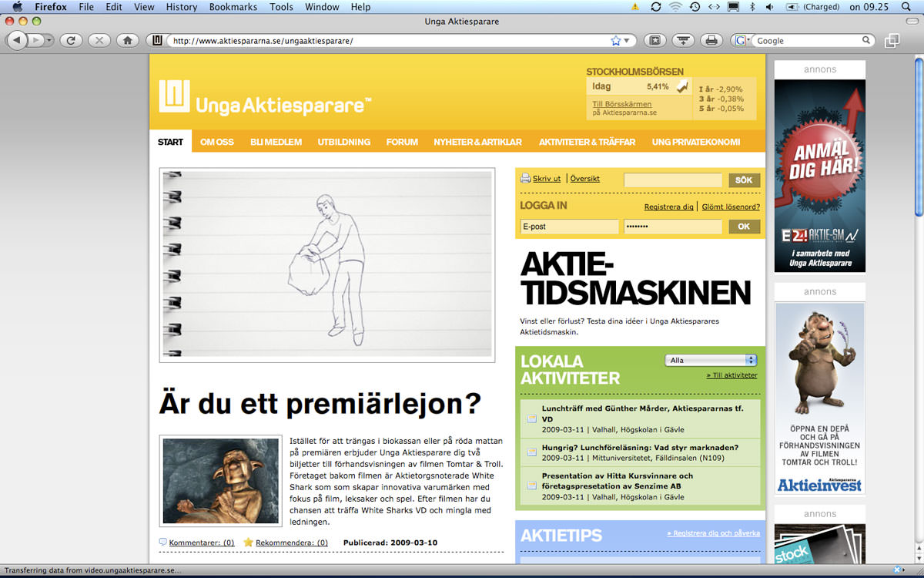The image size is (924, 578).
Task: Open the BLI MEDLEM tab
Action: pos(276,142)
